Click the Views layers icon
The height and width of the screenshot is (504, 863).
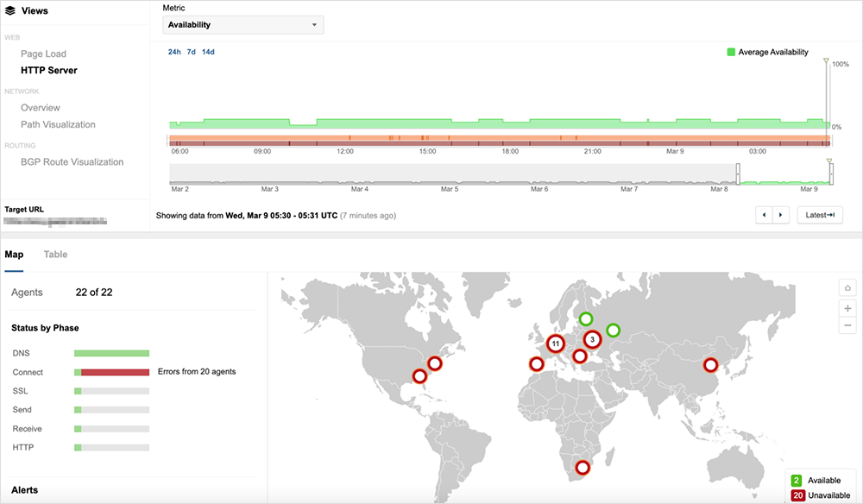[10, 11]
